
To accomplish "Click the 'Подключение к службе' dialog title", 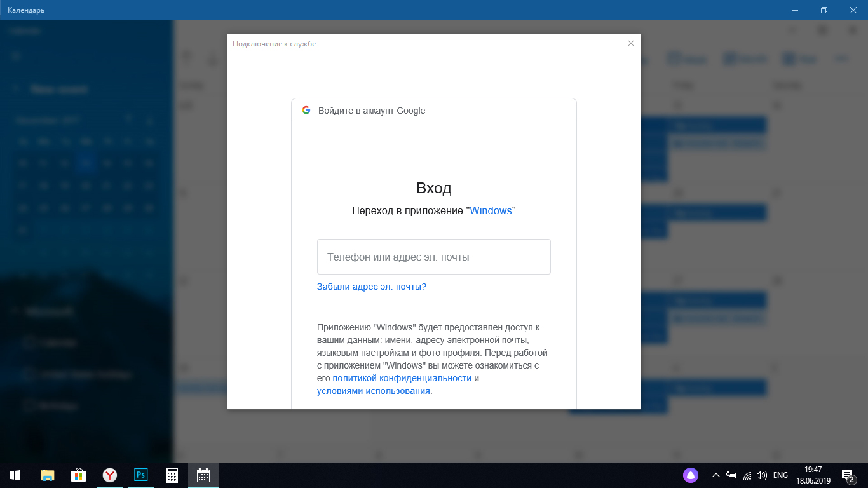I will click(x=275, y=44).
